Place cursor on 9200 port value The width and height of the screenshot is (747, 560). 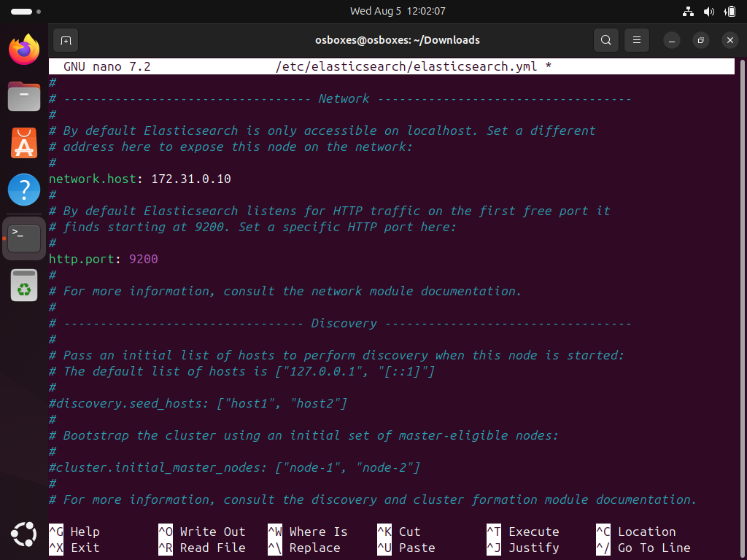point(144,259)
